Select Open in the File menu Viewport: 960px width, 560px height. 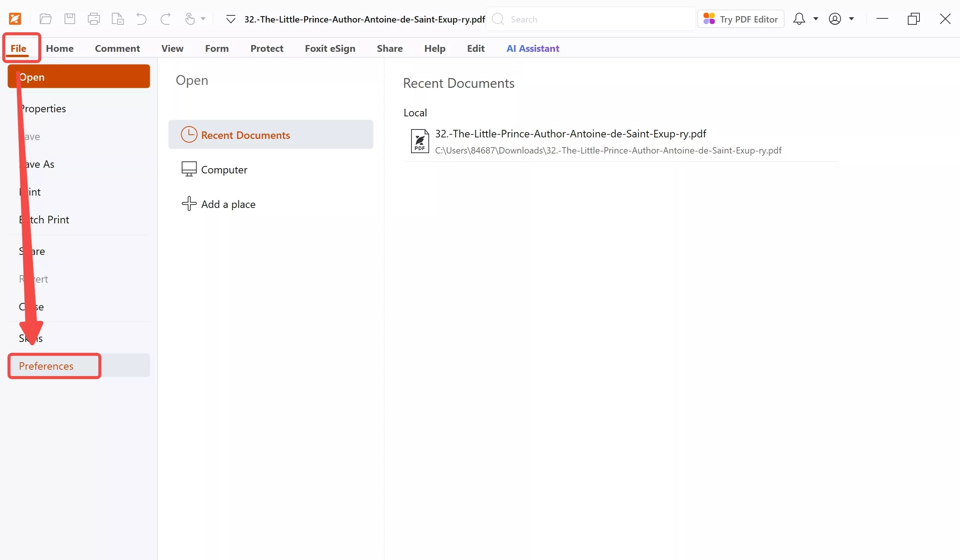click(79, 77)
